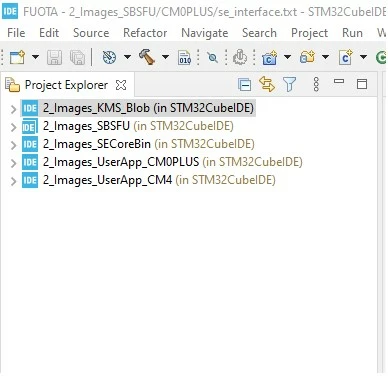Open the New dropdown arrow

click(35, 57)
